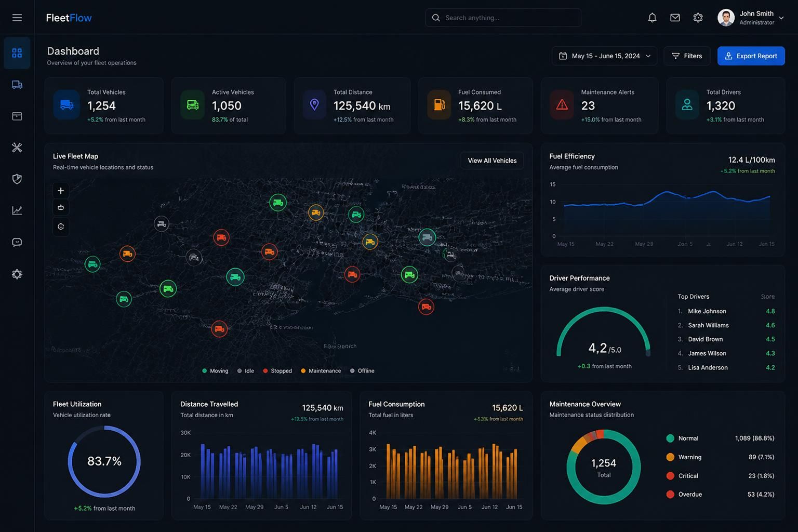Viewport: 798px width, 532px height.
Task: Open the shield sidebar icon
Action: click(17, 179)
